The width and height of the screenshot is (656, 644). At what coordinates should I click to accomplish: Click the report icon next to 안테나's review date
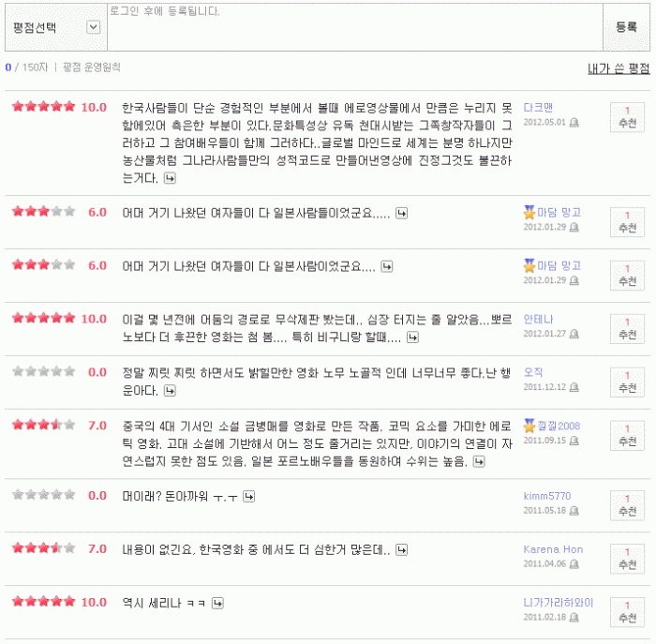574,334
